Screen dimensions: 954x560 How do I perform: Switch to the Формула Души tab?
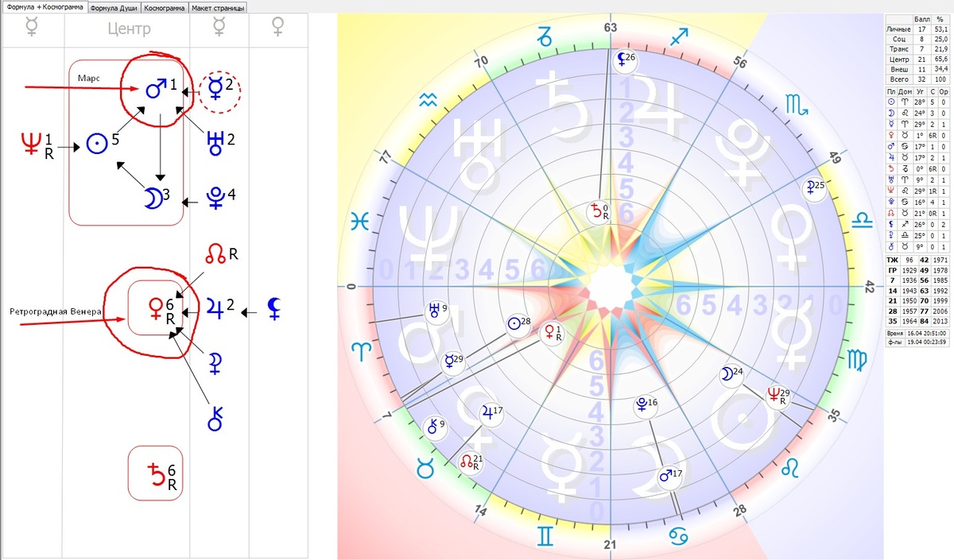tap(114, 8)
